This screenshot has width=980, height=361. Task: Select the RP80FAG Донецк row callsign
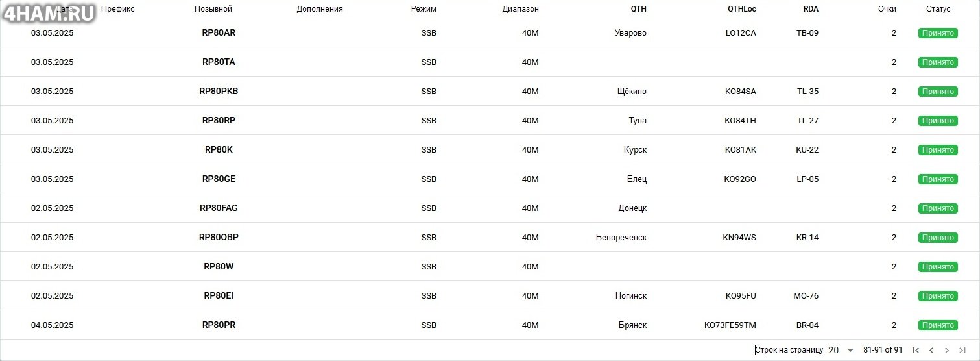coord(219,208)
